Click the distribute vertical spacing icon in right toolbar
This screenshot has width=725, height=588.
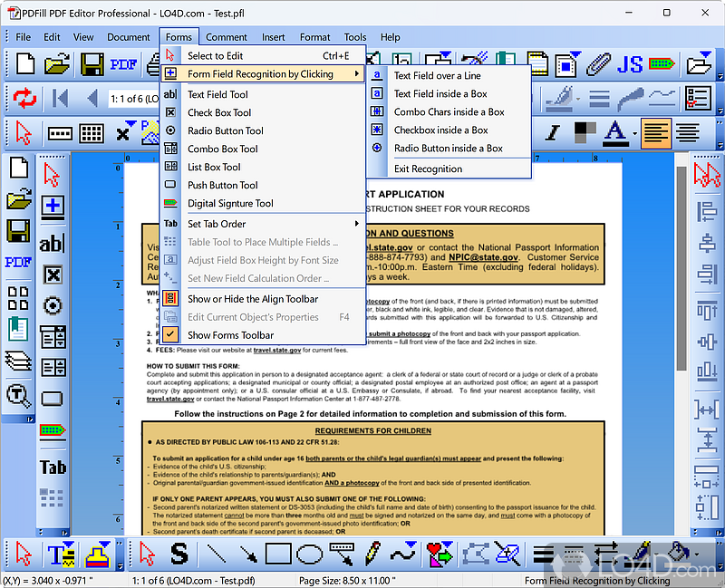coord(707,439)
